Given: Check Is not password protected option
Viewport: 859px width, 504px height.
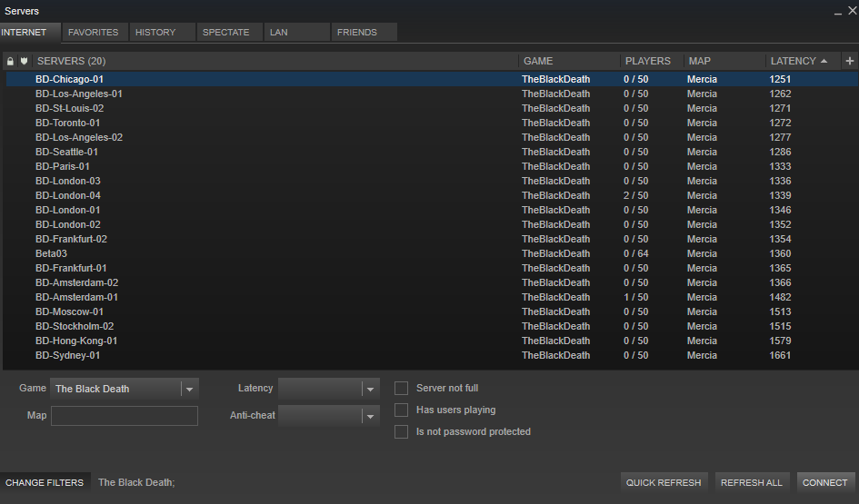Looking at the screenshot, I should (401, 432).
